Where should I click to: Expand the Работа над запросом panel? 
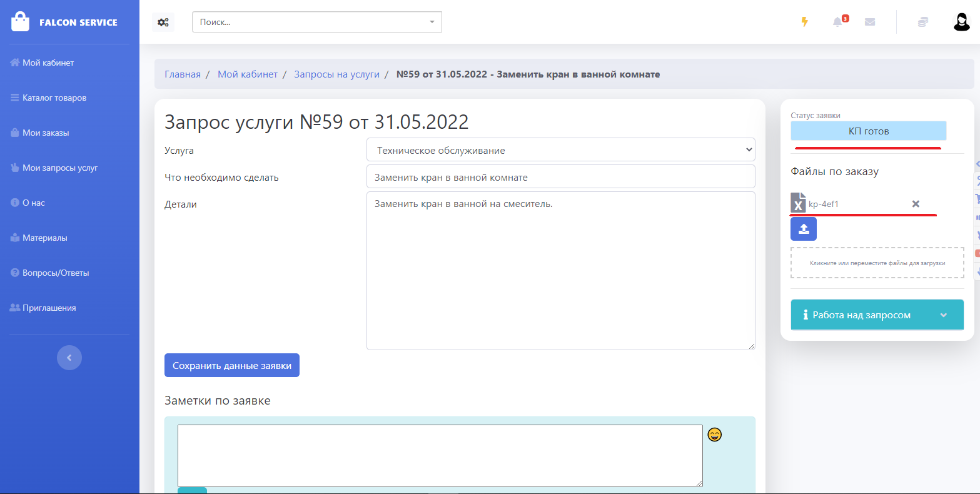click(x=878, y=315)
